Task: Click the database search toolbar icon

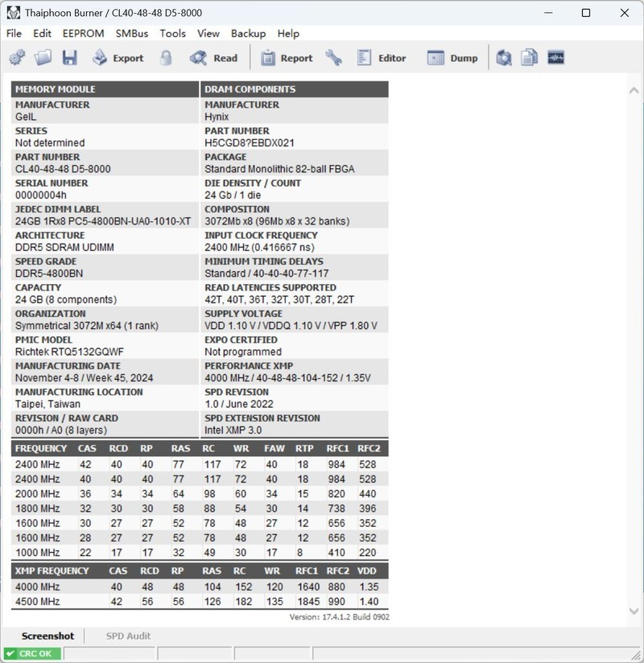Action: point(504,58)
